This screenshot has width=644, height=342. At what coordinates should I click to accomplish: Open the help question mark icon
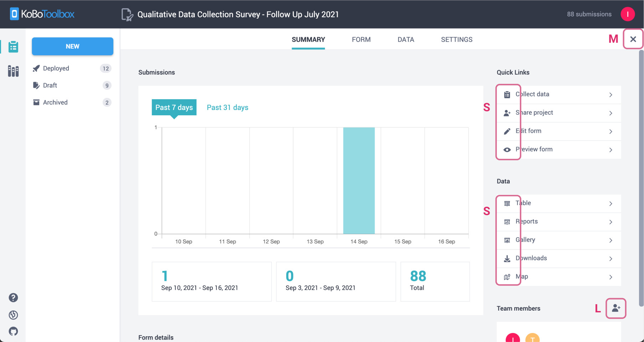tap(13, 297)
